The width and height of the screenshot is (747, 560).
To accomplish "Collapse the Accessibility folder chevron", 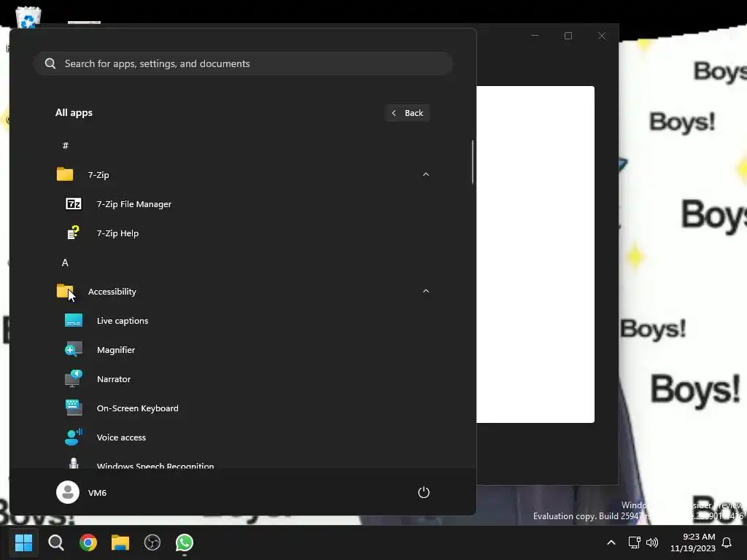I will point(426,291).
